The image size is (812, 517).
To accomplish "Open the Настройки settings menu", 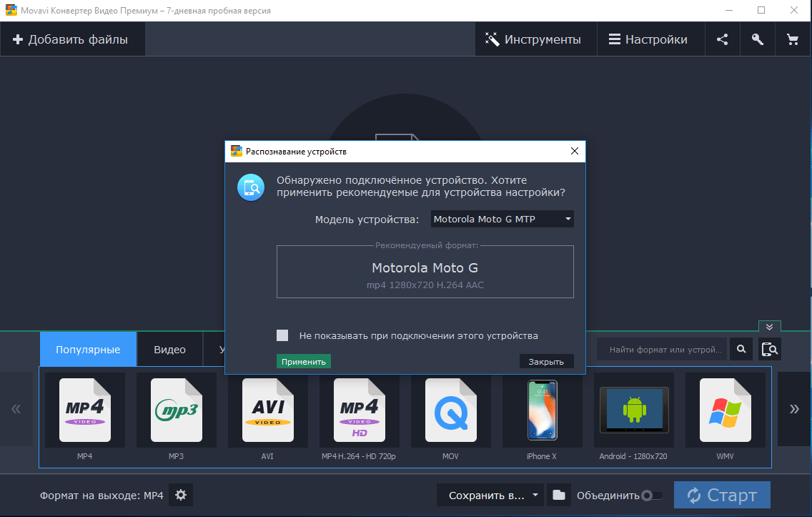I will pos(650,39).
